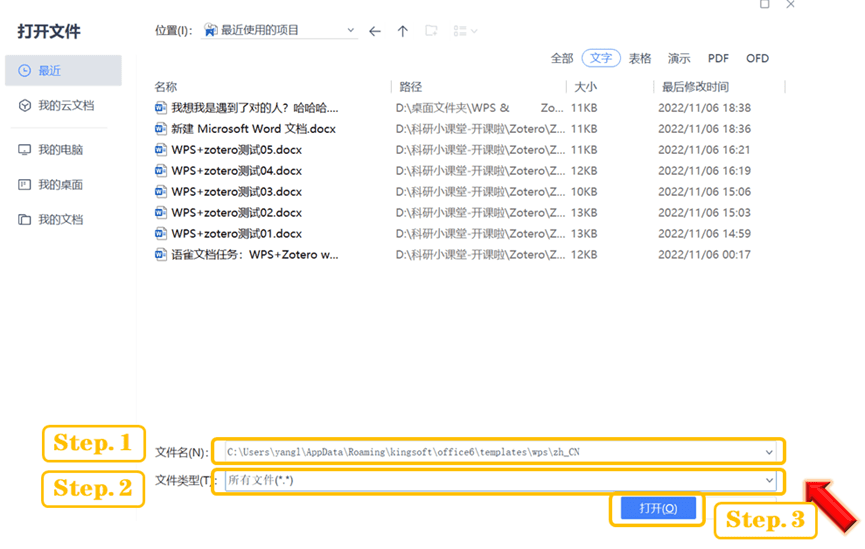Expand the 文件名 file name dropdown arrow
Screen dimensions: 865x549
769,452
